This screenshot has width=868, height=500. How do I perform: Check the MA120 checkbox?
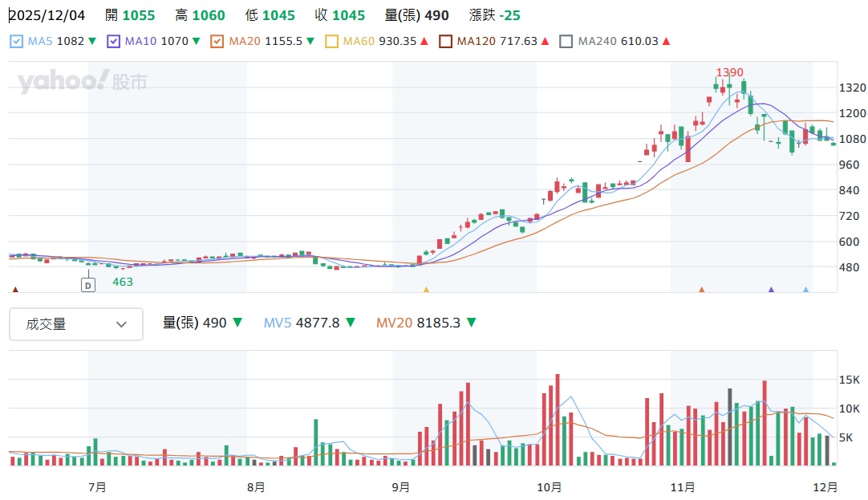click(445, 41)
